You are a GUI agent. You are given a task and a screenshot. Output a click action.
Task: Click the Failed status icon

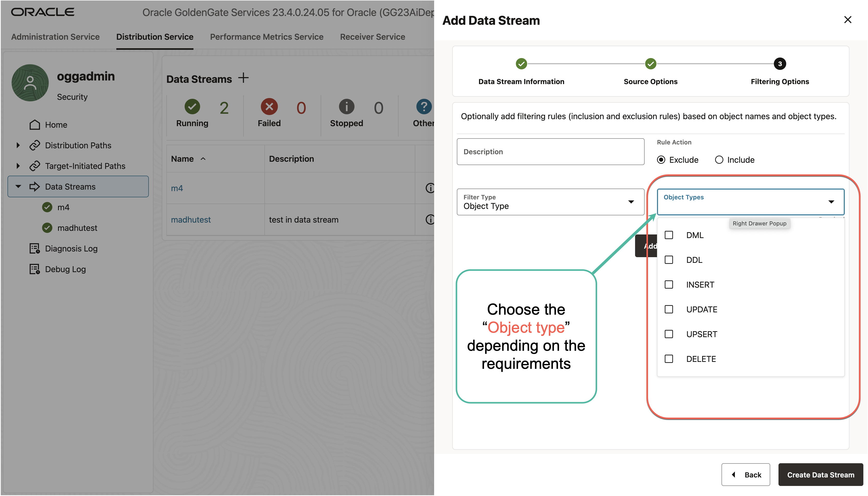[x=269, y=107]
